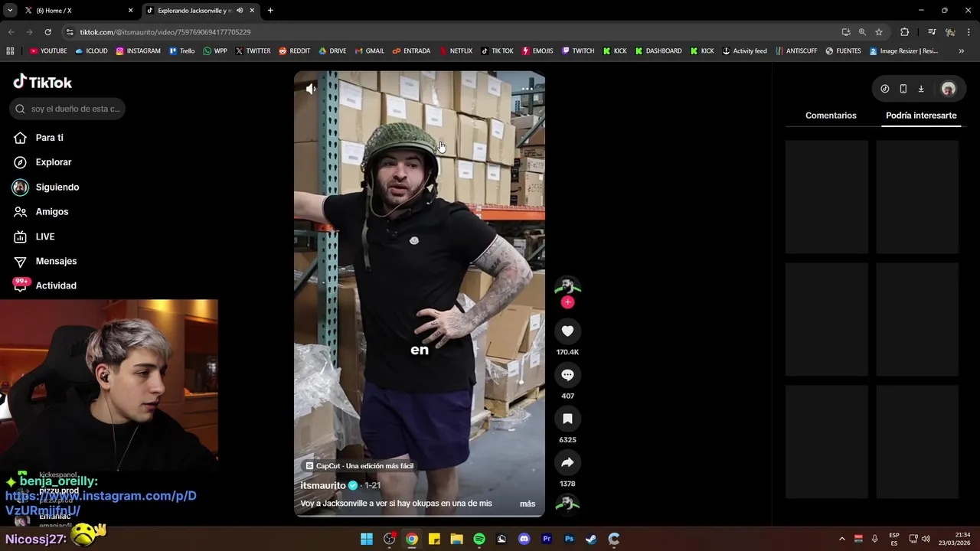Like the video with 170.4K hearts
The width and height of the screenshot is (980, 551).
coord(567,331)
